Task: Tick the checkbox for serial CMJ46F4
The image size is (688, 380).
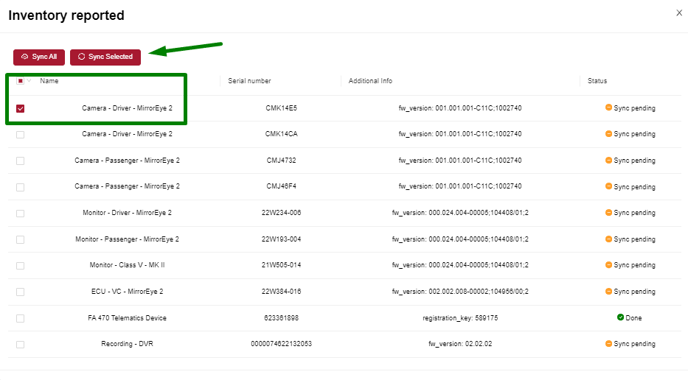Action: [20, 187]
